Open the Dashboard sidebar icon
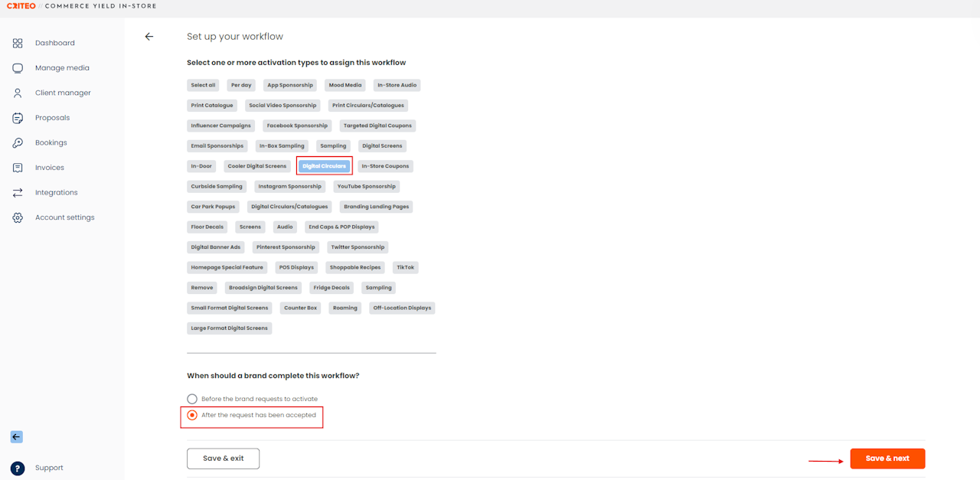Screen dimensions: 980x480 (18, 43)
